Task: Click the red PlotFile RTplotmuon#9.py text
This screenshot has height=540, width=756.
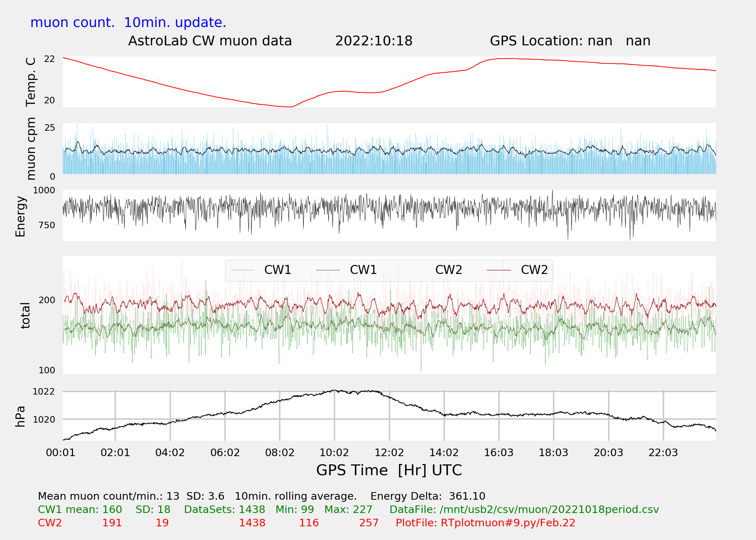Action: pyautogui.click(x=485, y=523)
